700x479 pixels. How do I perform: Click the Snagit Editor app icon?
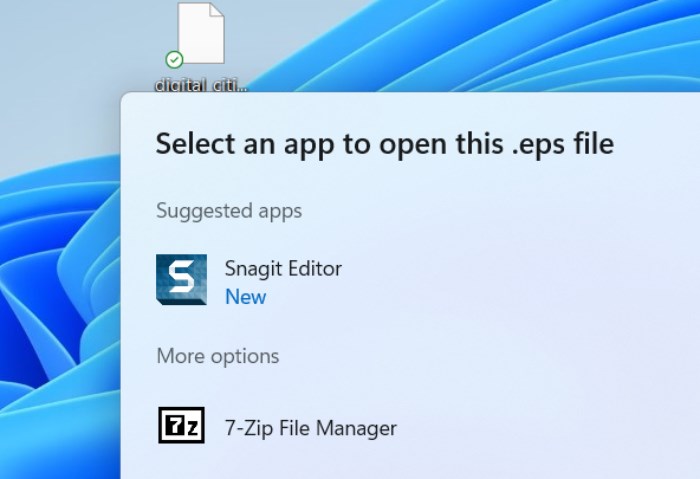click(x=181, y=279)
